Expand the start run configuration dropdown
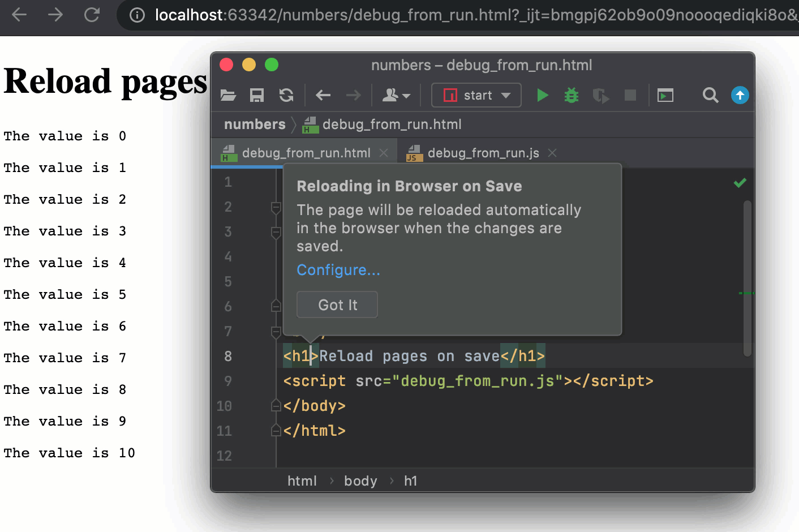The image size is (799, 532). pos(506,95)
